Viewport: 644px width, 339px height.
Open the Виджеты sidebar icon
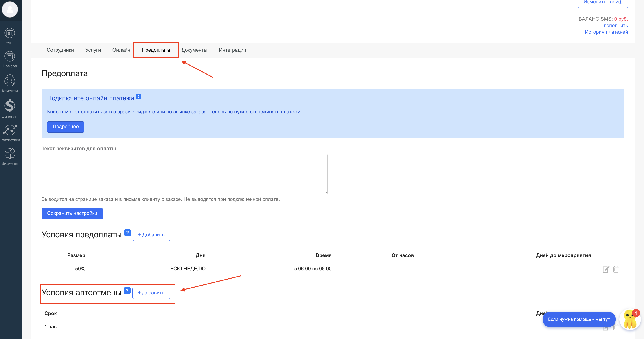[10, 153]
